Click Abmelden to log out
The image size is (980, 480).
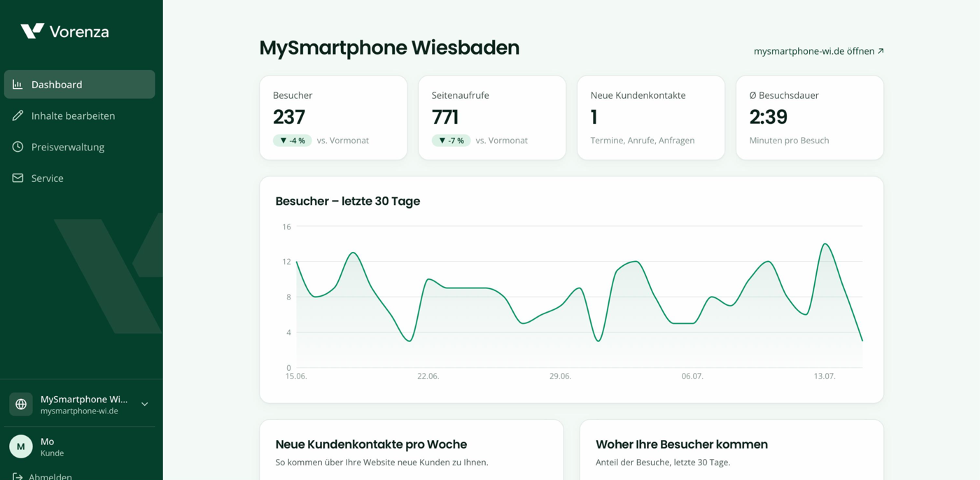(50, 477)
